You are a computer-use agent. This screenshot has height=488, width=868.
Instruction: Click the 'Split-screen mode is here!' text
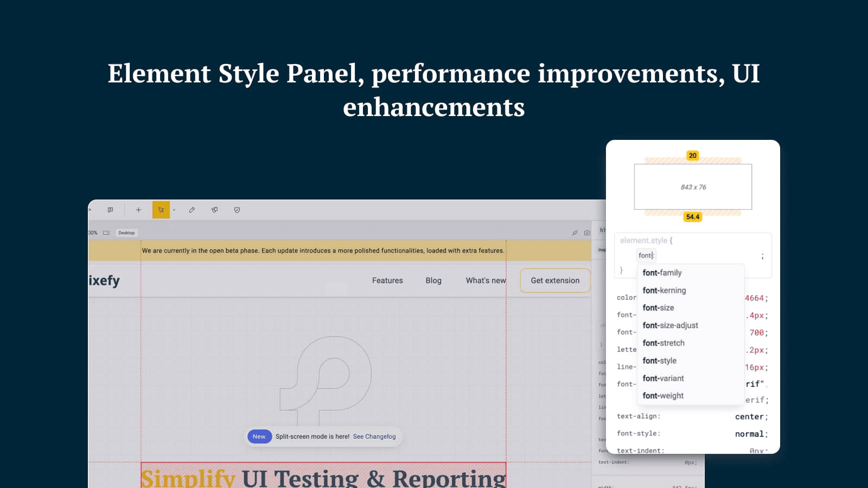tap(312, 436)
